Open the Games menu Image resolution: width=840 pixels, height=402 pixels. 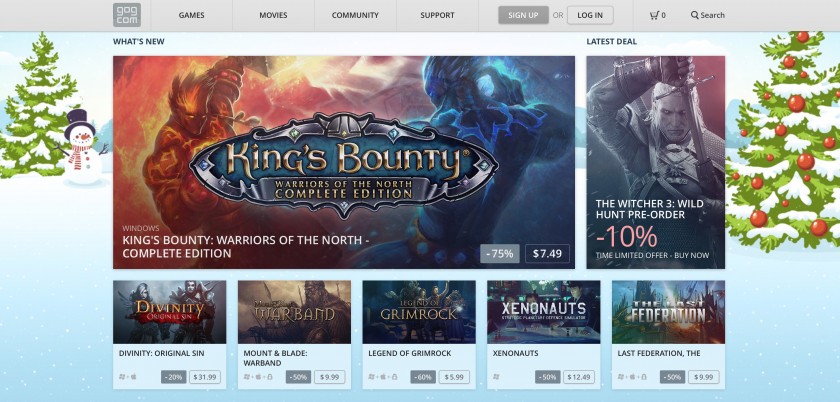tap(191, 15)
